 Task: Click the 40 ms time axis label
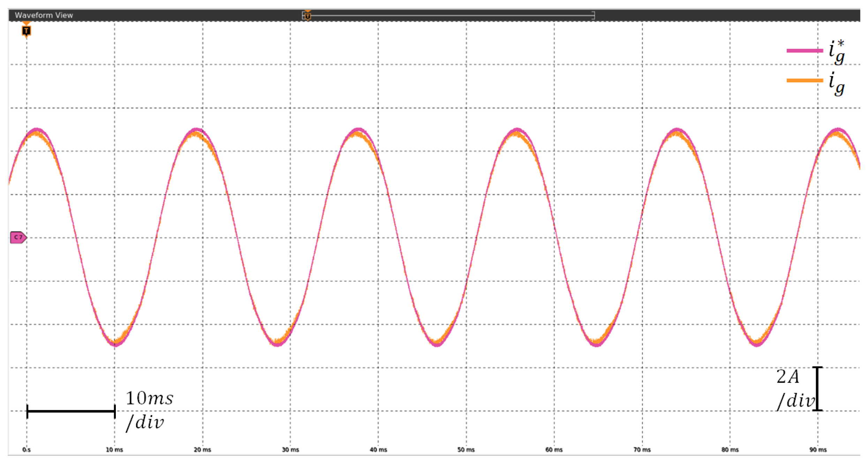point(378,450)
